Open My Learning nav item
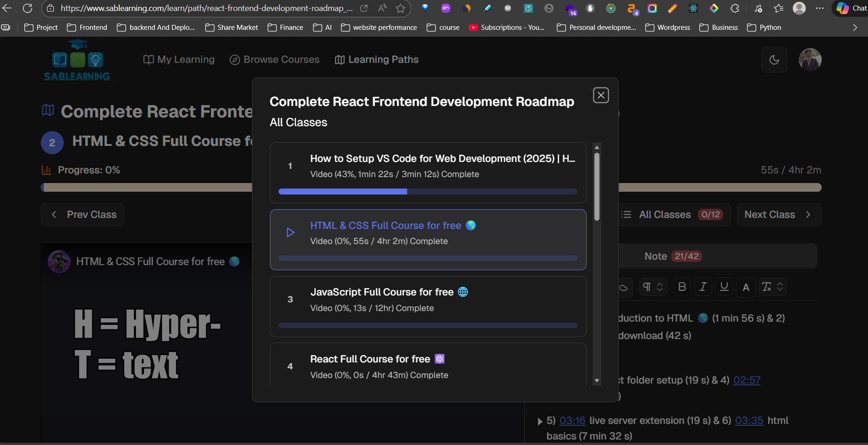This screenshot has width=868, height=445. (179, 60)
